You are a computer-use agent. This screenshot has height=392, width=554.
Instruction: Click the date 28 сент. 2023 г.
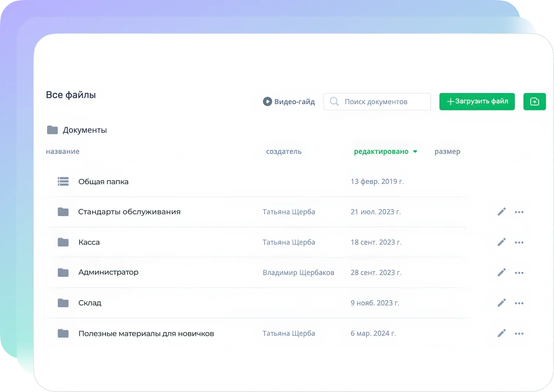point(376,272)
